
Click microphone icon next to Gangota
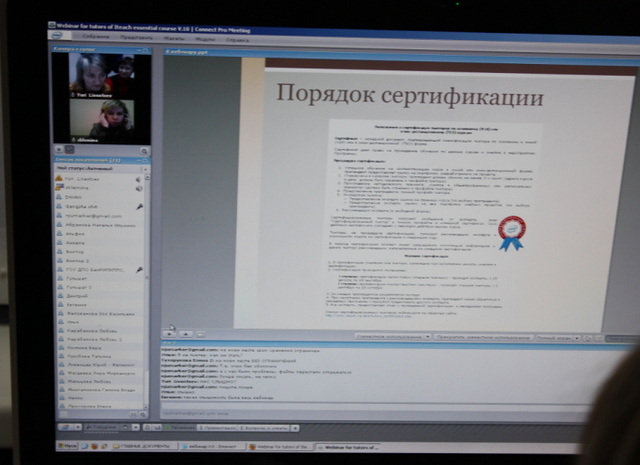pos(139,207)
